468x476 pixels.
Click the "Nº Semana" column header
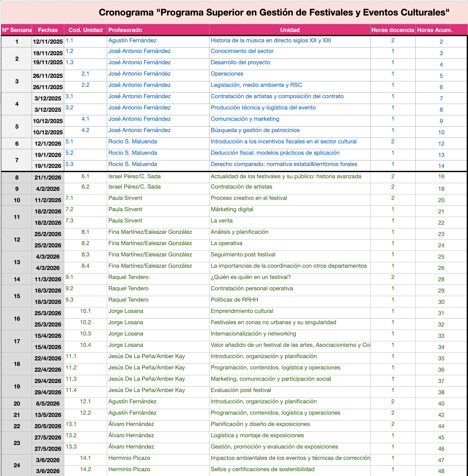[x=17, y=30]
